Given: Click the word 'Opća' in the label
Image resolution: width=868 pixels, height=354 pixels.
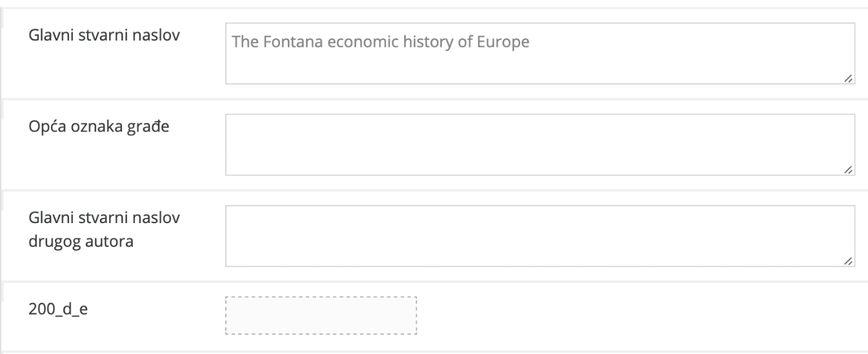Looking at the screenshot, I should 43,126.
